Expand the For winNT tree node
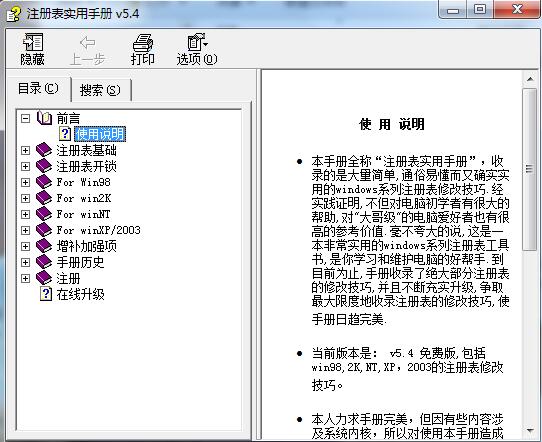542x442 pixels. click(x=25, y=214)
